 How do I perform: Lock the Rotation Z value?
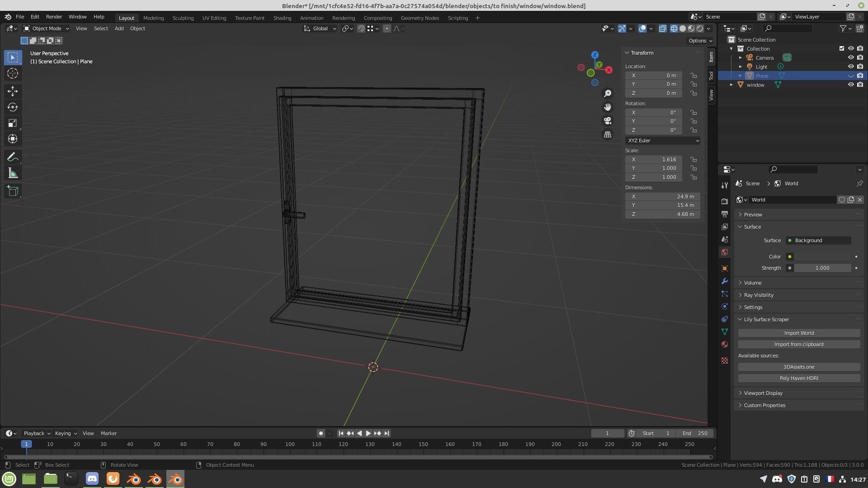click(693, 130)
